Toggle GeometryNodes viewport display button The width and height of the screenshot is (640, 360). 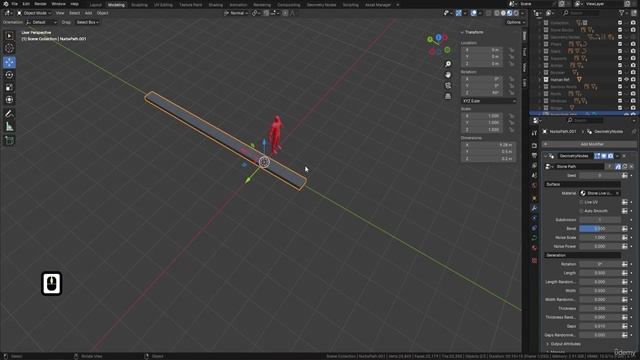604,156
